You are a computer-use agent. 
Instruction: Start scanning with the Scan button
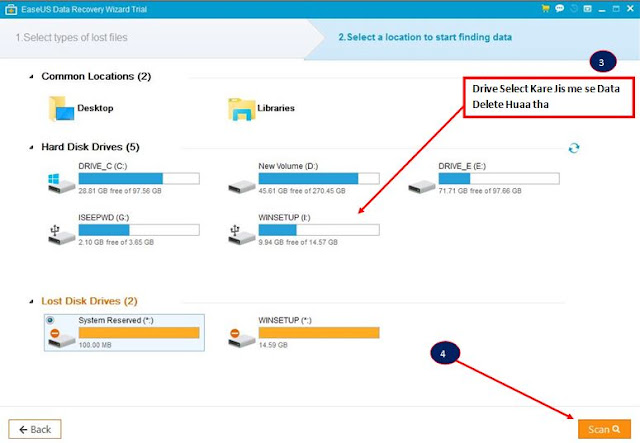click(x=604, y=429)
